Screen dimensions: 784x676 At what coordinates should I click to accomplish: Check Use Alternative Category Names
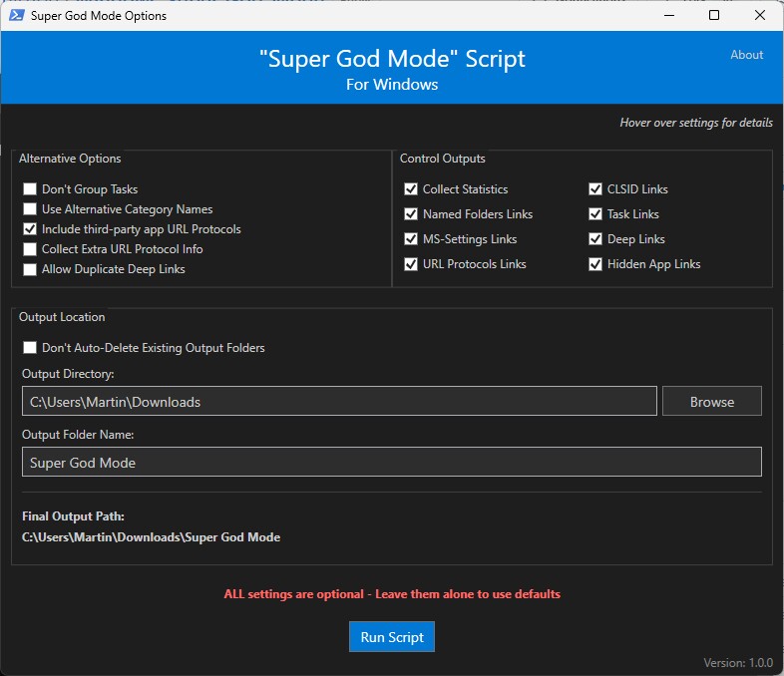[x=31, y=209]
